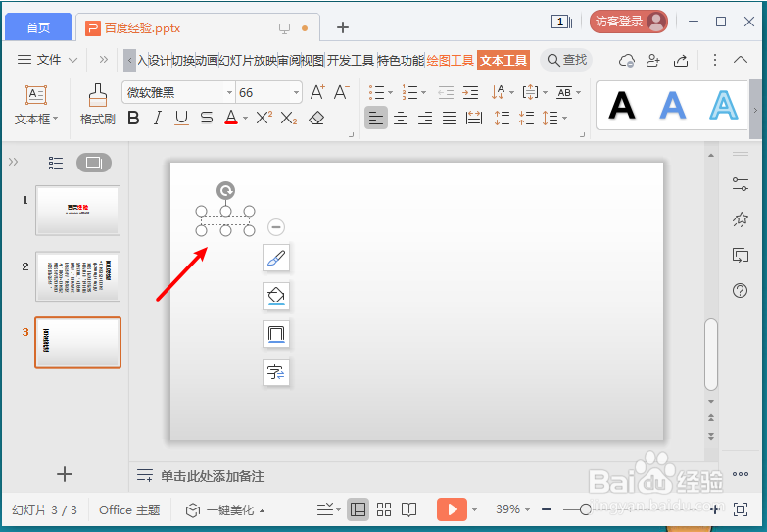
Task: Apply superscript formatting
Action: [264, 118]
